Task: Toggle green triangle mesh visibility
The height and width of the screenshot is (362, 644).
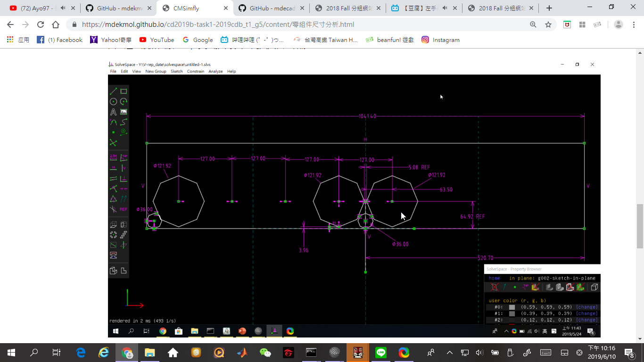Action: tap(581, 287)
